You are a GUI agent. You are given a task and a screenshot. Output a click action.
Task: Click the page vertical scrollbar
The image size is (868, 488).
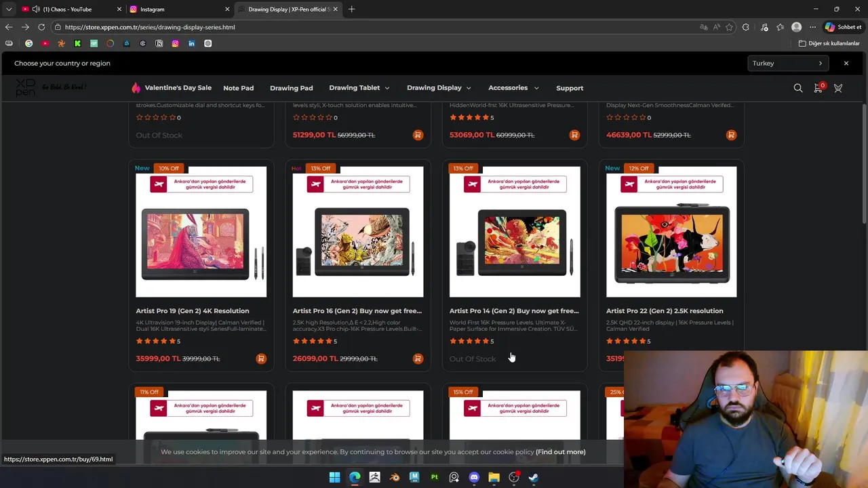coord(864,163)
